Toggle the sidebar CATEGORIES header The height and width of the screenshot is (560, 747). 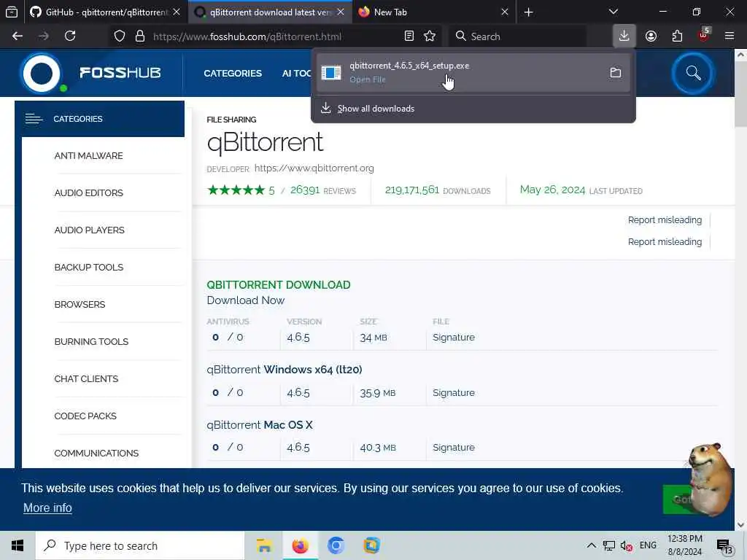click(99, 119)
